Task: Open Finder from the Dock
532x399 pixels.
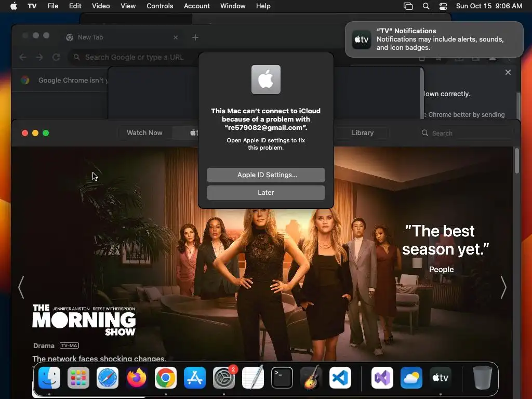Action: pyautogui.click(x=49, y=378)
